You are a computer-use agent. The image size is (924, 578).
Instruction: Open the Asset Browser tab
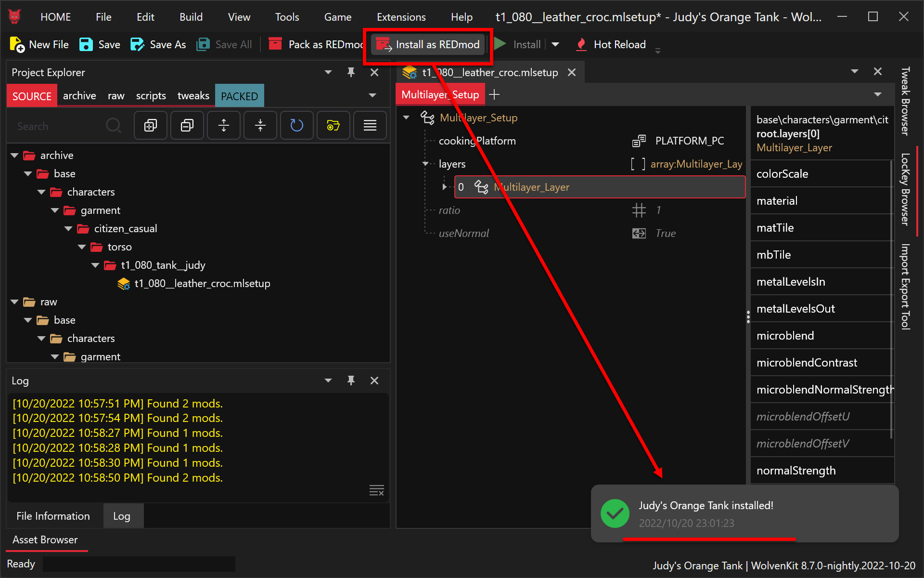(45, 540)
